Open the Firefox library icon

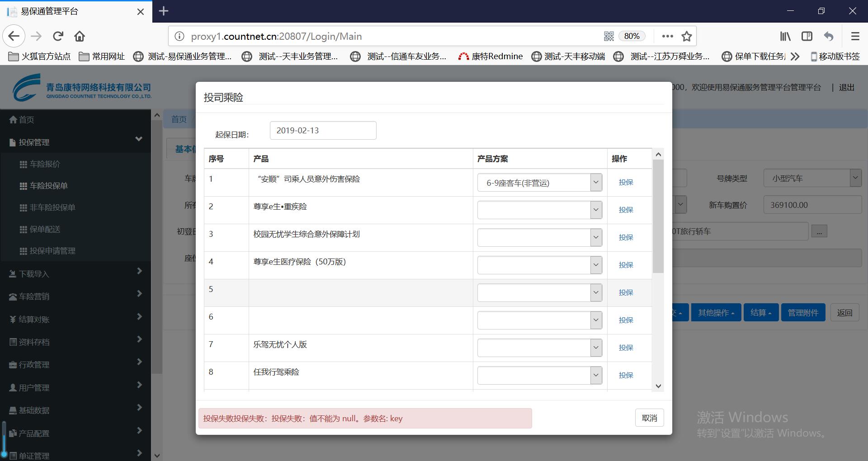coord(785,36)
